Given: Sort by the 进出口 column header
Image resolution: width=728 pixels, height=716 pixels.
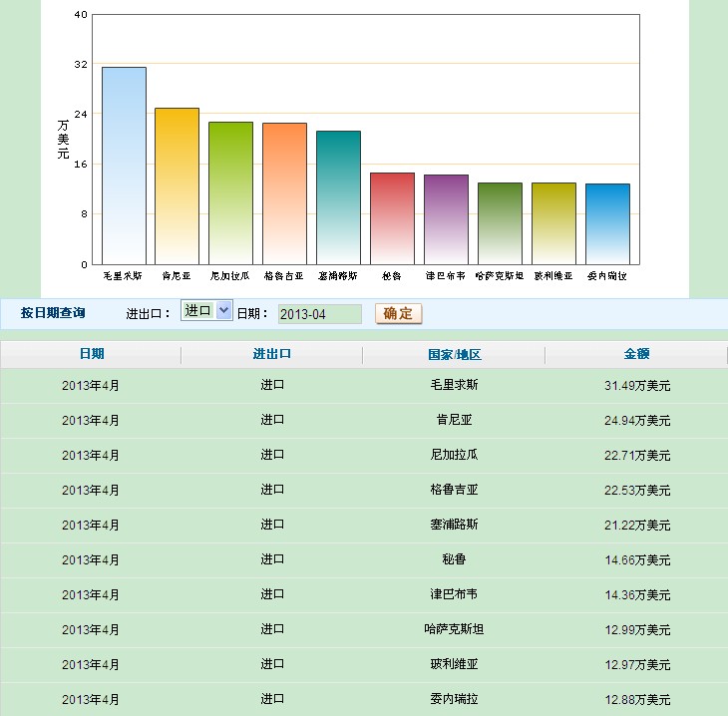Looking at the screenshot, I should pyautogui.click(x=272, y=354).
